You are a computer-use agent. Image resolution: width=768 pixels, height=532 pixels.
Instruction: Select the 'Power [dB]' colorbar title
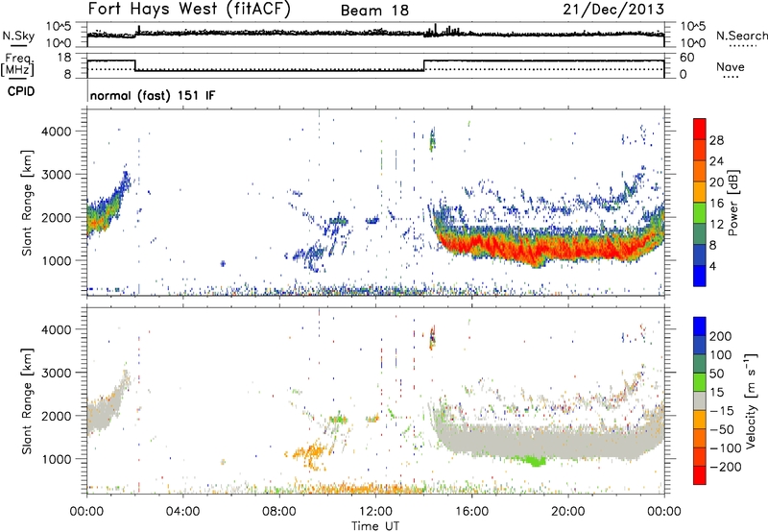click(733, 203)
